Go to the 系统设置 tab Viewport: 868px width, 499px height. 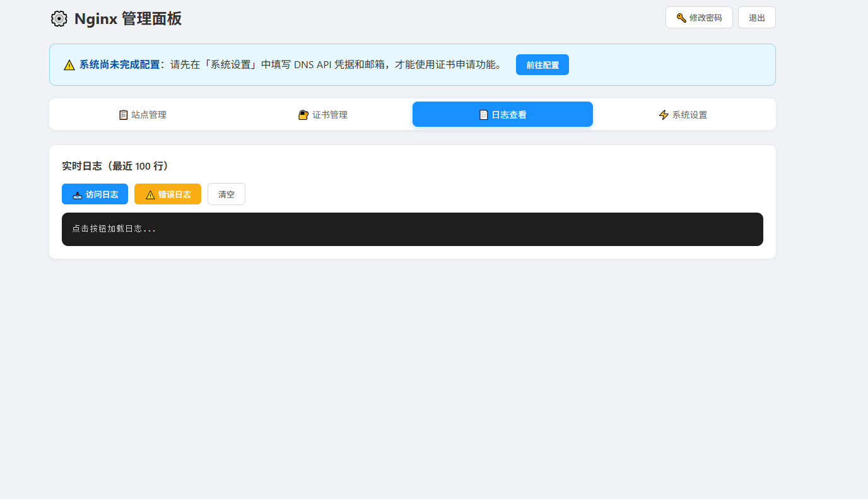pos(683,114)
